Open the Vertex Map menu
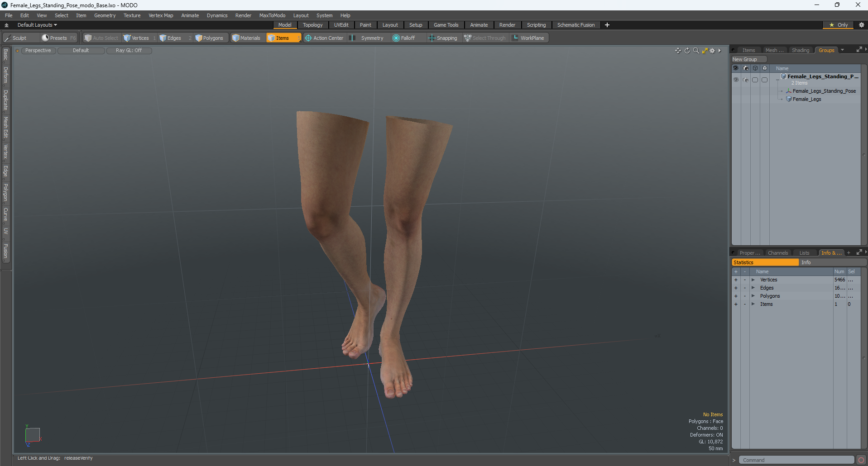 pos(161,15)
